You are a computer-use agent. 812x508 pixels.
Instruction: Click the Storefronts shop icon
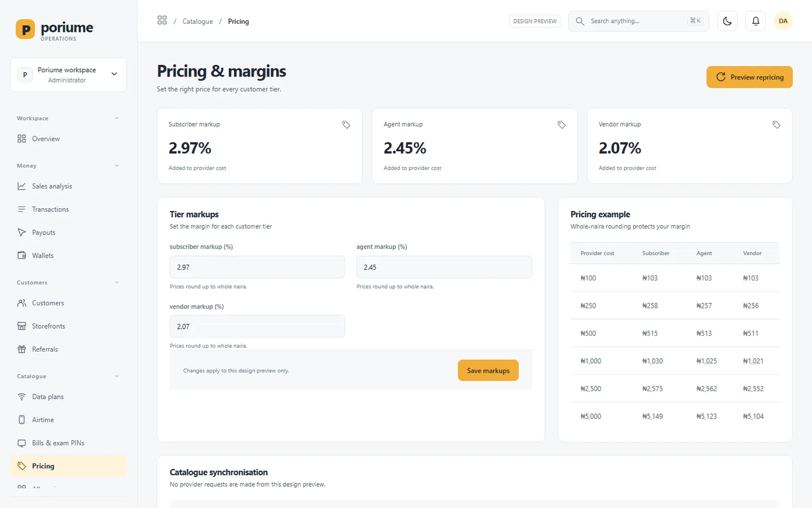tap(21, 326)
